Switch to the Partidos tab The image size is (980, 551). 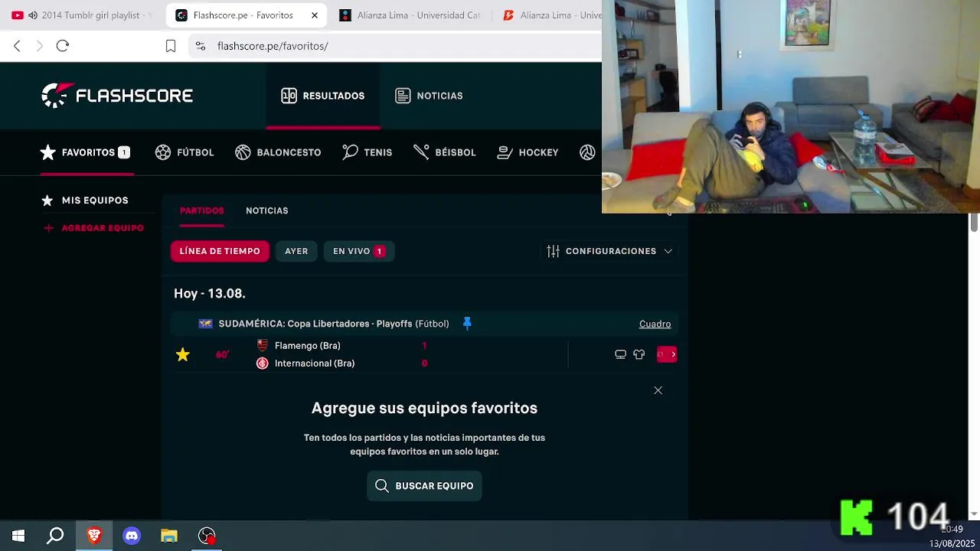202,210
